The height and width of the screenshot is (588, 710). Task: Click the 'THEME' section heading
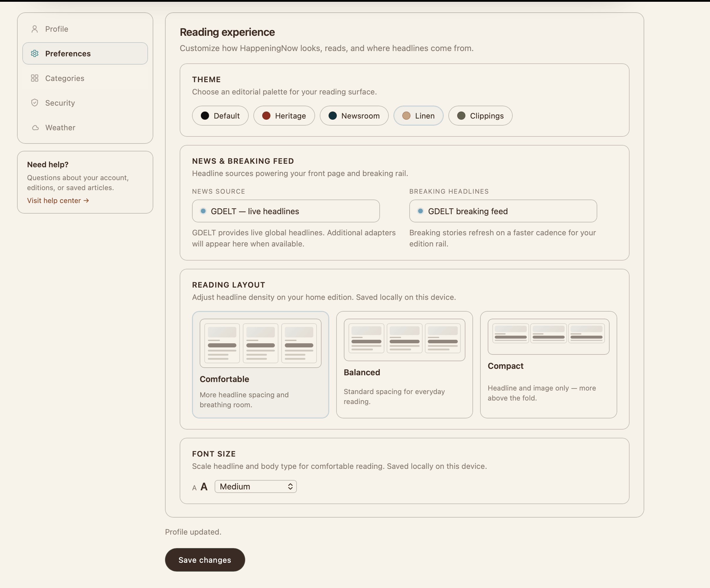point(206,80)
